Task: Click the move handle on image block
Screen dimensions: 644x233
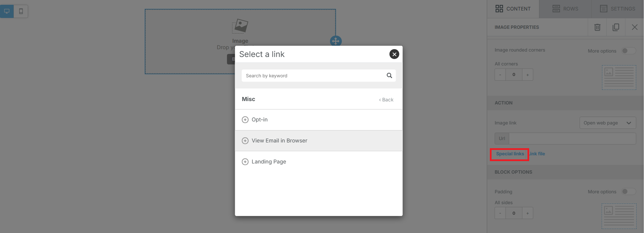Action: coord(336,41)
